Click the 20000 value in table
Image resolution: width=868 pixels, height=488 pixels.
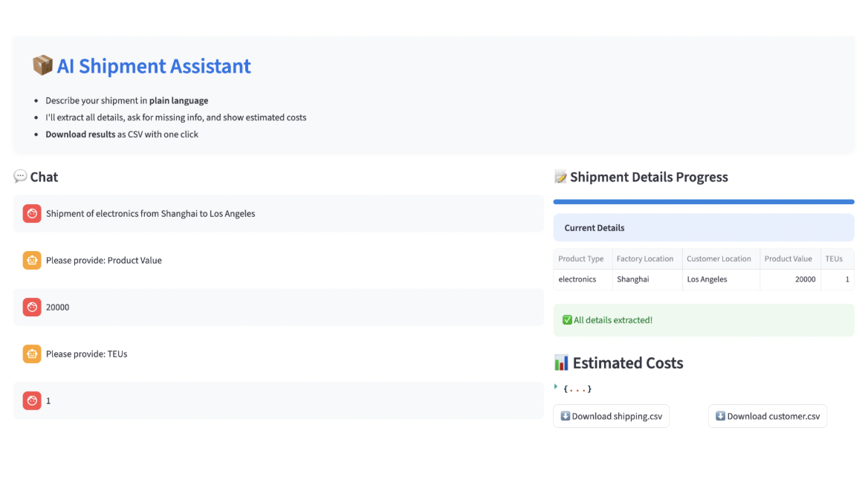790,279
